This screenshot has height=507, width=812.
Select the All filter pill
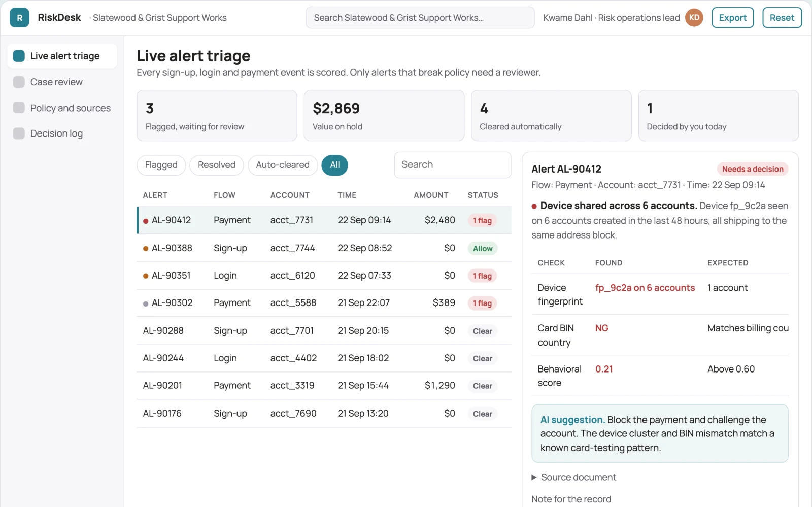pyautogui.click(x=335, y=165)
